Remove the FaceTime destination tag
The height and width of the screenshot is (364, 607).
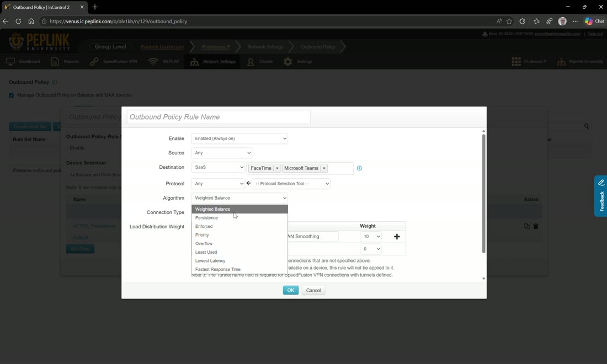[277, 168]
